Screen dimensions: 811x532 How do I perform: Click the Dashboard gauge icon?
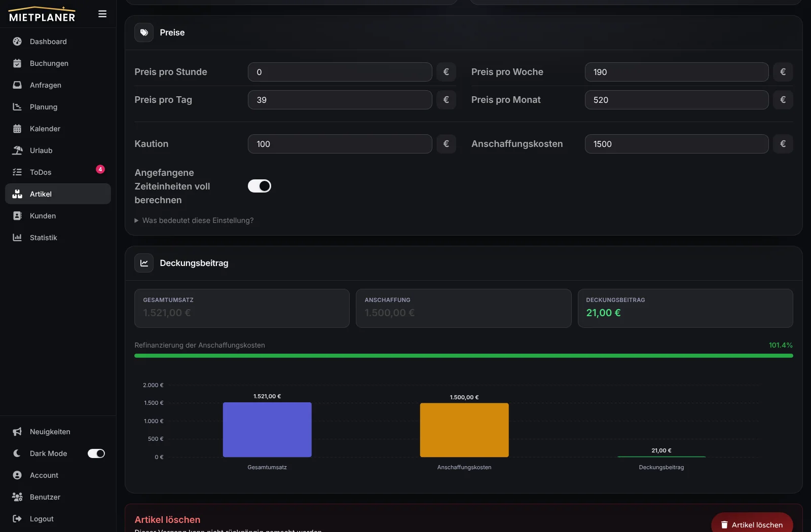17,42
